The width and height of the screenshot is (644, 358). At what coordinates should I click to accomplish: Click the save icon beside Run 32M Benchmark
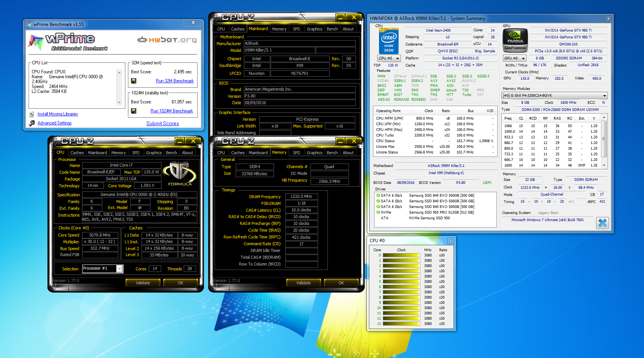pyautogui.click(x=134, y=81)
